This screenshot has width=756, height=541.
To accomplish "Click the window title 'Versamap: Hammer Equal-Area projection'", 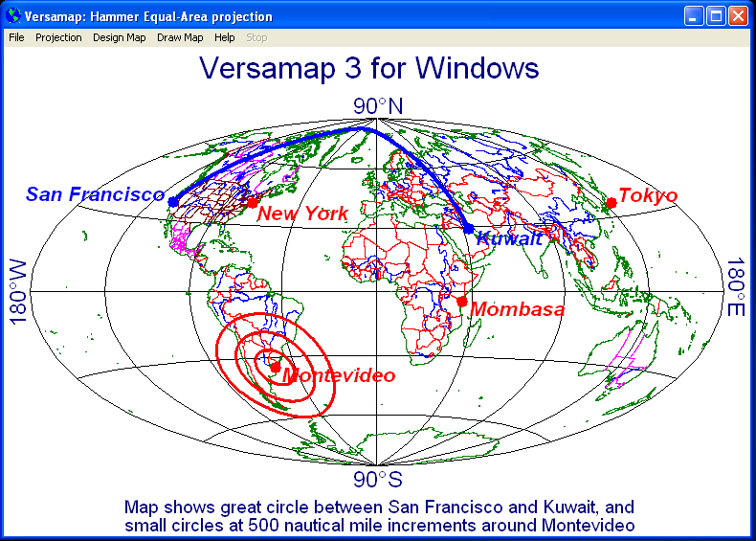I will pyautogui.click(x=148, y=16).
